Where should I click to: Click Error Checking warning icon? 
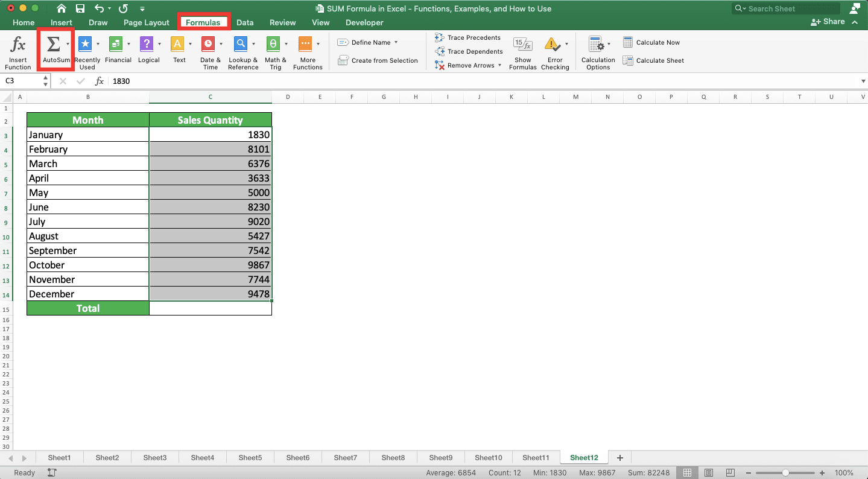(552, 44)
